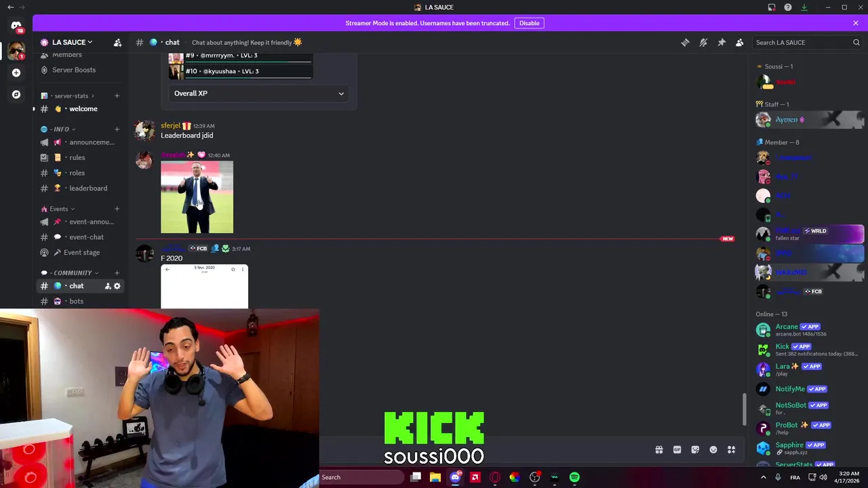The image size is (868, 488).
Task: Open Opera browser from the taskbar
Action: click(495, 477)
